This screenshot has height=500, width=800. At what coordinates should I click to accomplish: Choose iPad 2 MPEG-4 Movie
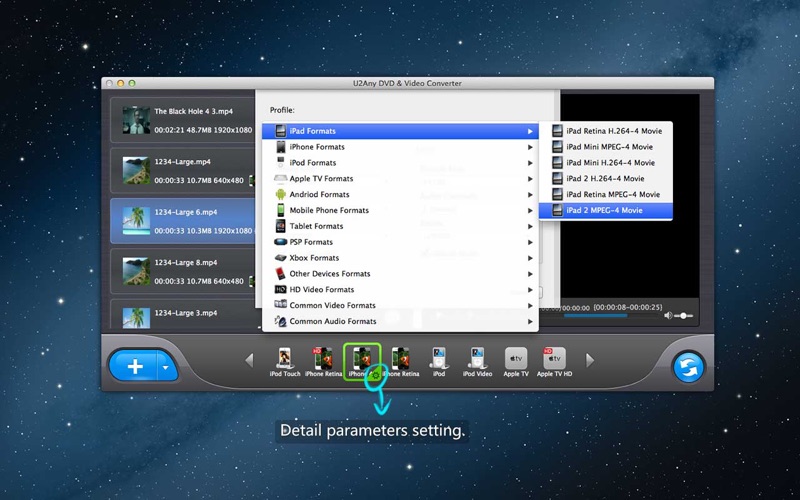point(606,210)
